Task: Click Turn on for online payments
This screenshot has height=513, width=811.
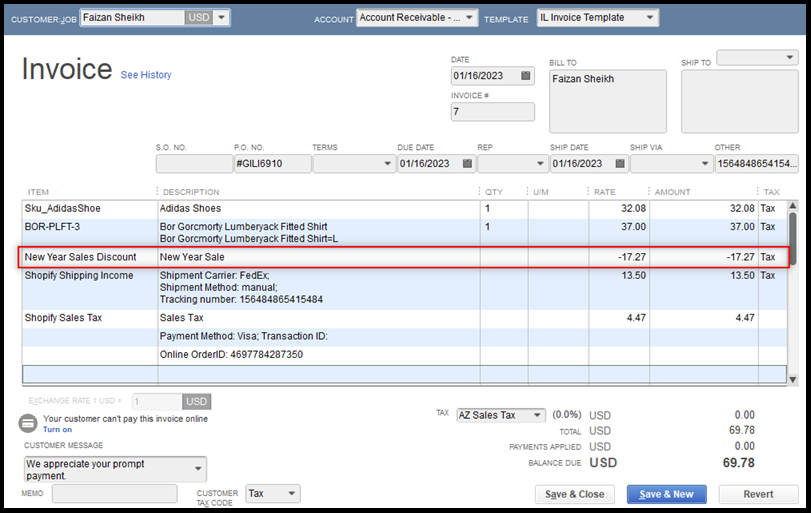Action: click(57, 429)
